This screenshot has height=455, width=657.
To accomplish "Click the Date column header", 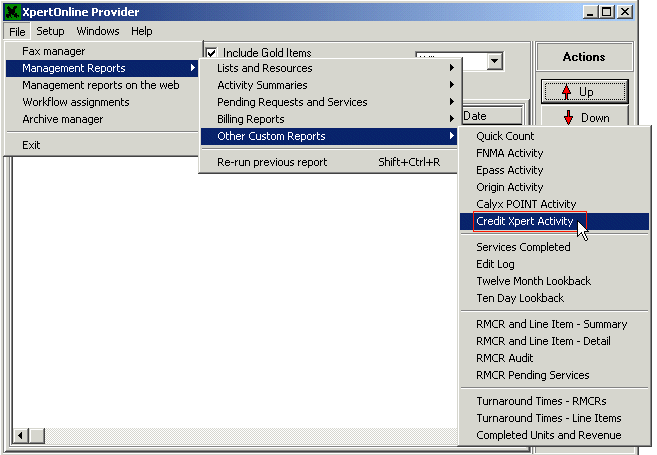I will click(492, 116).
